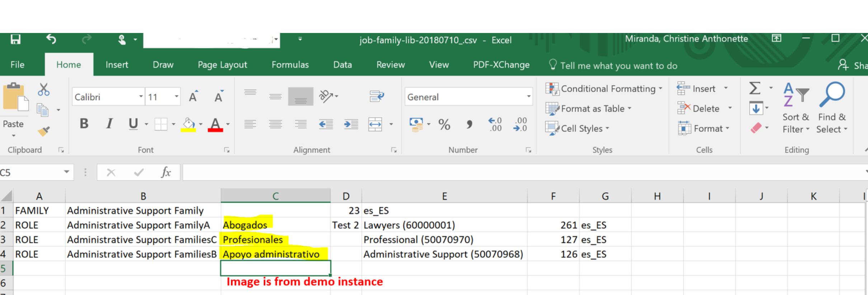The height and width of the screenshot is (295, 868).
Task: Toggle Italic formatting
Action: pyautogui.click(x=109, y=124)
